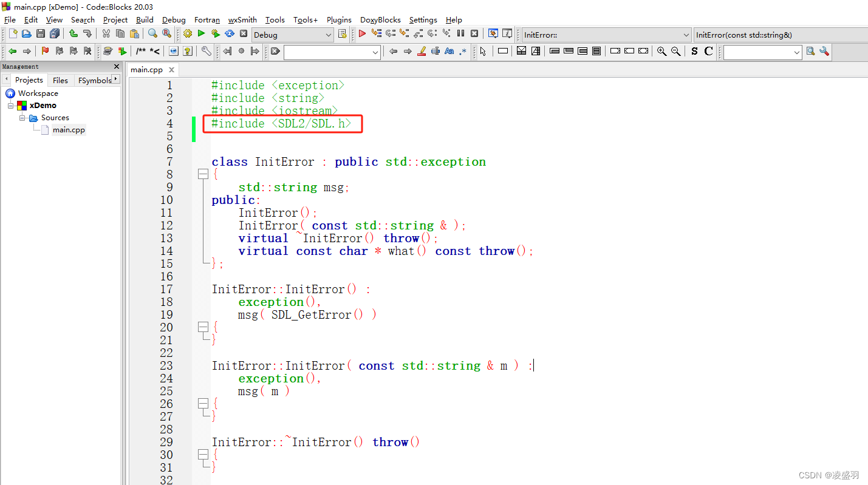The image size is (868, 485).
Task: Pause the debugger with the break icon
Action: [460, 34]
